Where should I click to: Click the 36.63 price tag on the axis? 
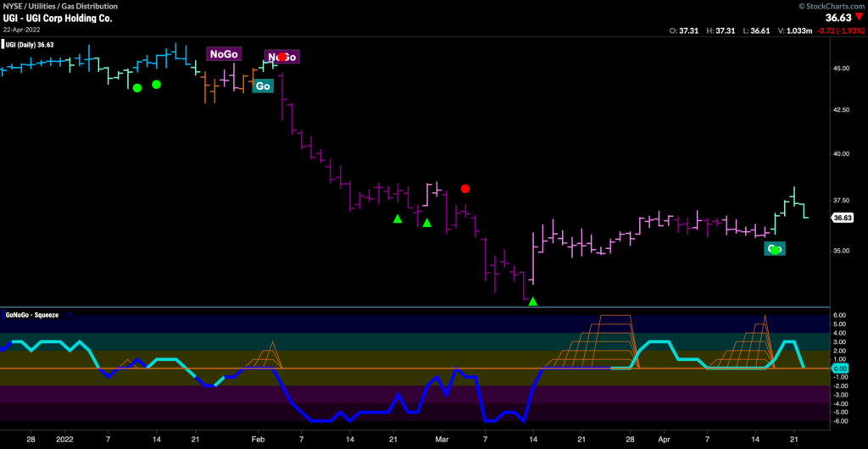pos(843,218)
